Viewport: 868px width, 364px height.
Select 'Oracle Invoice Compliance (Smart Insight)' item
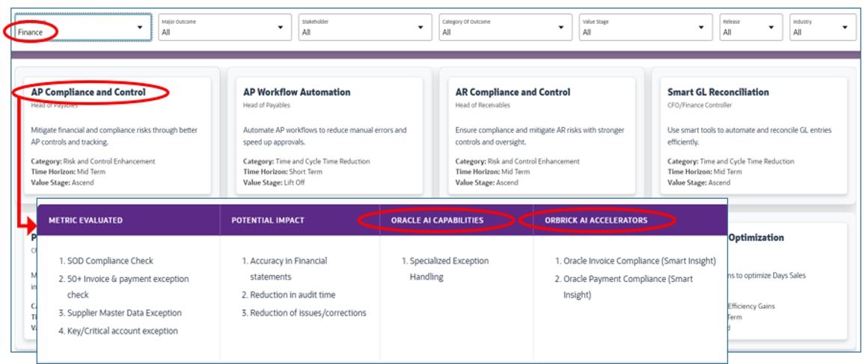click(x=635, y=261)
